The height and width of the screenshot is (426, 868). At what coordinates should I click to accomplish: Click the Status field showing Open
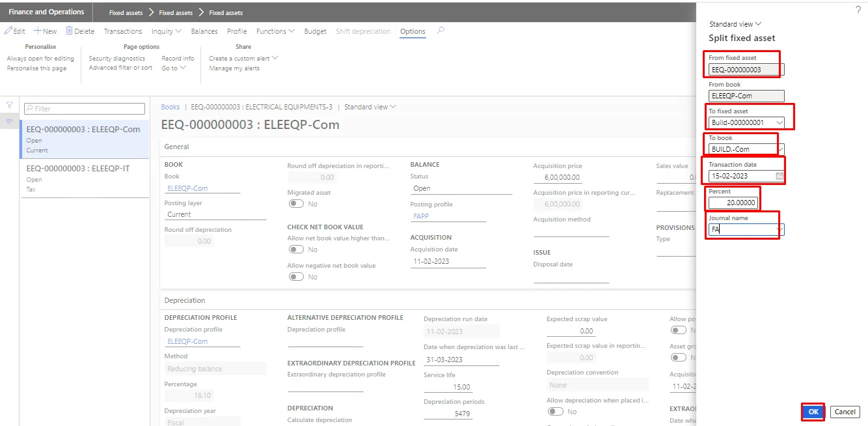click(x=461, y=188)
